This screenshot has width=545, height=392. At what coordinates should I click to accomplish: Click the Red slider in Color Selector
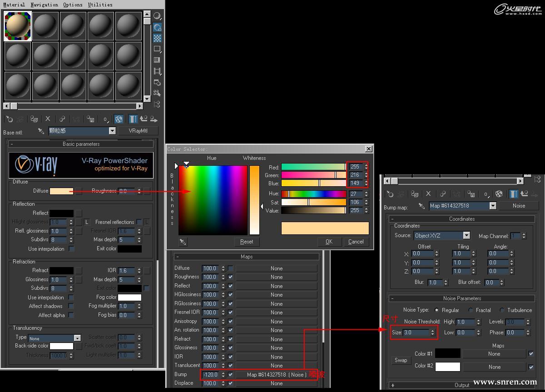pyautogui.click(x=313, y=167)
